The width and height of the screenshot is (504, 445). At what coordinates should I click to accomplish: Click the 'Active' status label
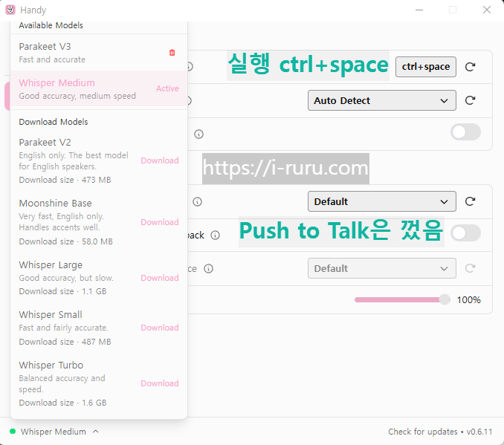point(167,88)
